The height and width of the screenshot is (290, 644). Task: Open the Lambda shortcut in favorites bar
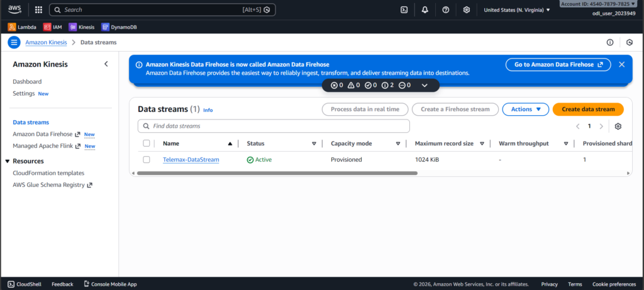22,27
